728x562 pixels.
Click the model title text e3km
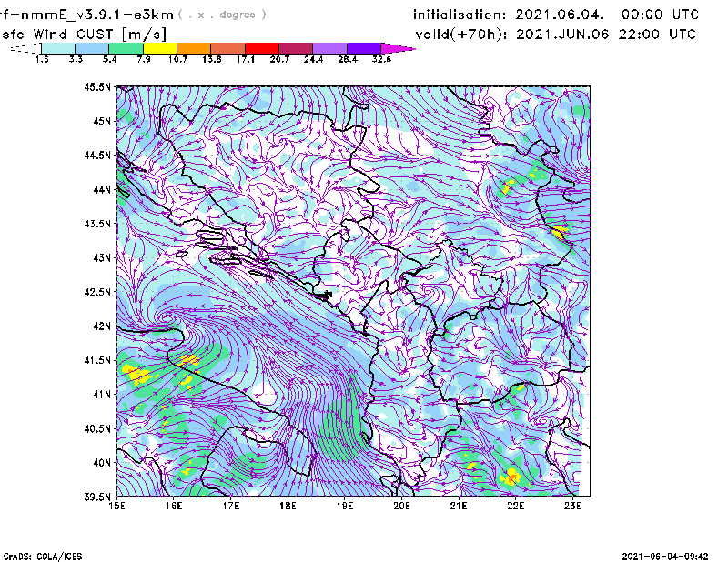pos(153,15)
